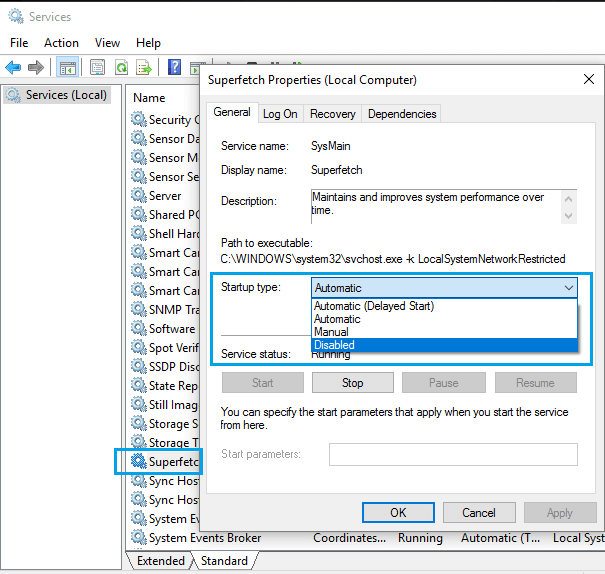Click gear icon beside SNMP Trap service
Viewport: 605px width, 574px height.
point(139,309)
